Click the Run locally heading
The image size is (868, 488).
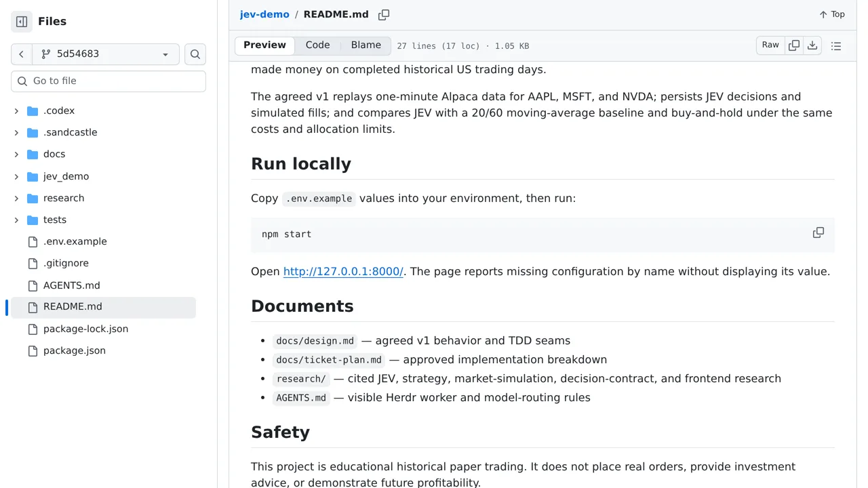coord(301,164)
